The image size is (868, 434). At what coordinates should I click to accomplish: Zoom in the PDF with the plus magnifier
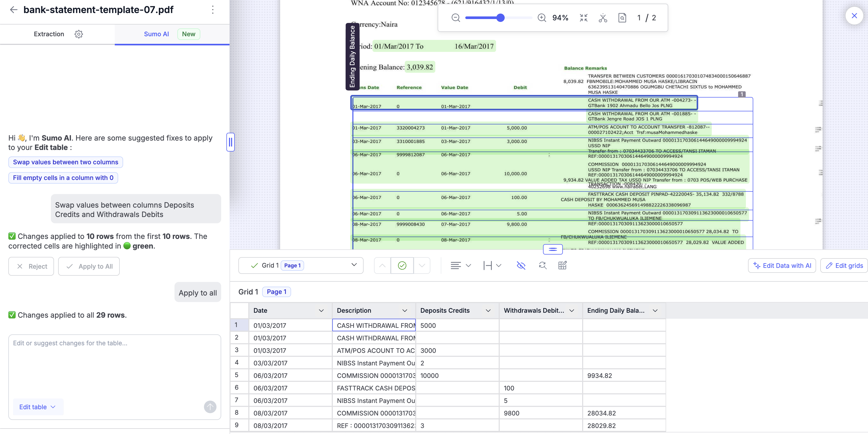tap(541, 18)
